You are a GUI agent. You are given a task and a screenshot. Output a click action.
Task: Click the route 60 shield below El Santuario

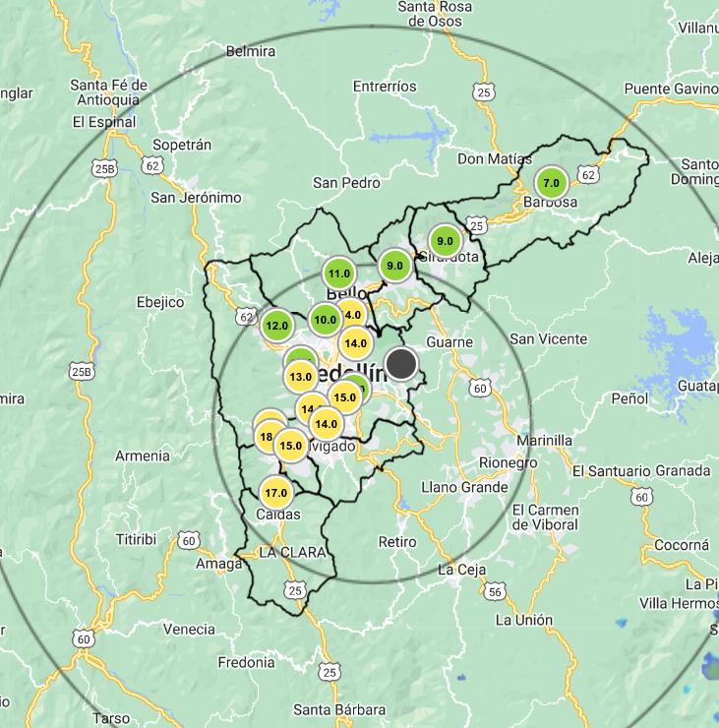tap(641, 497)
